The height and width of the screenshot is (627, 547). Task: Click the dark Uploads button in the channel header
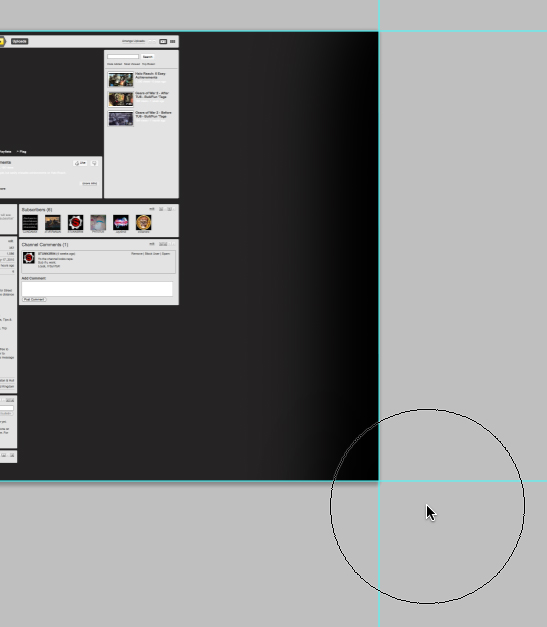pyautogui.click(x=20, y=41)
